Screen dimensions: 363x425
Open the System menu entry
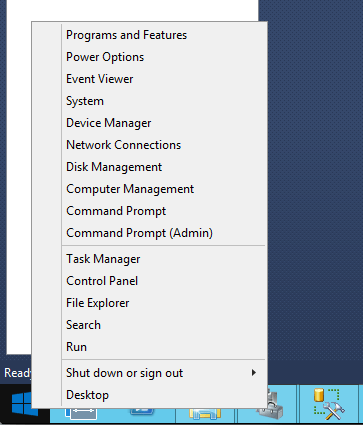pos(85,101)
